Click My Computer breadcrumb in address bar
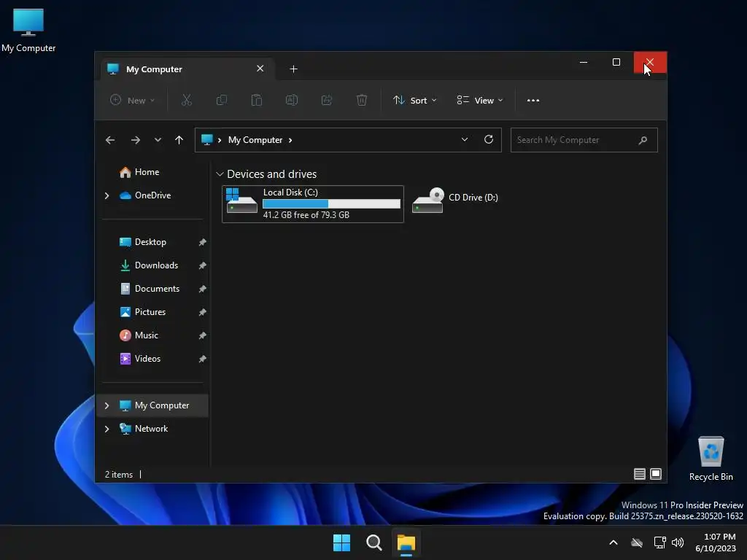747x560 pixels. pos(255,140)
